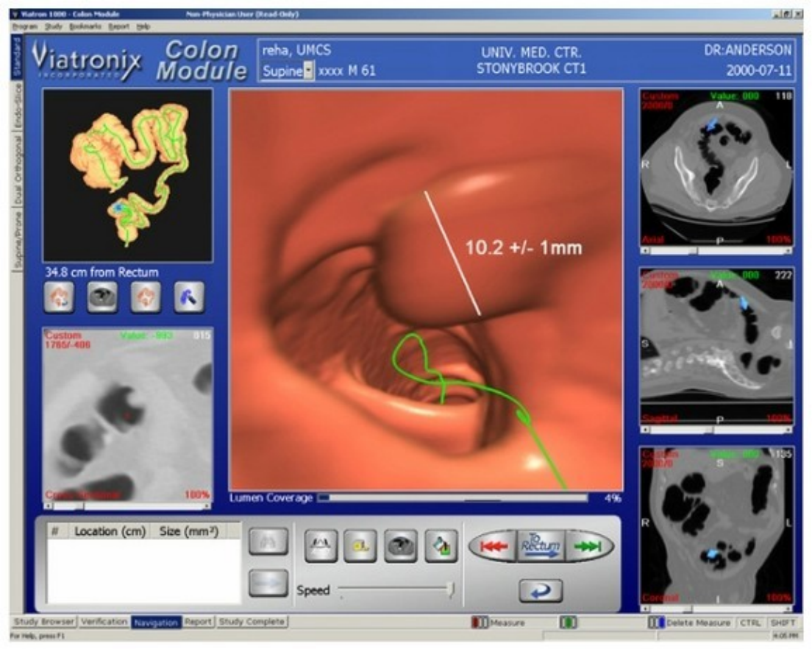This screenshot has height=649, width=812.
Task: Click the patient name reha, UMCS
Action: [x=296, y=50]
